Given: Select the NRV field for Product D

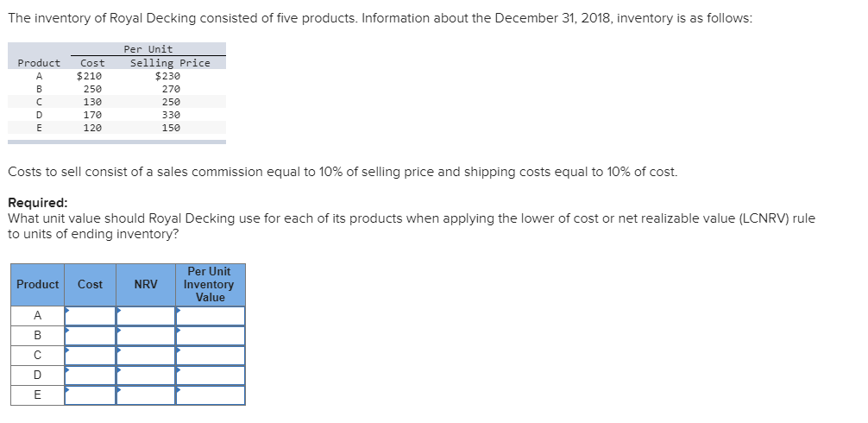Looking at the screenshot, I should coord(146,376).
